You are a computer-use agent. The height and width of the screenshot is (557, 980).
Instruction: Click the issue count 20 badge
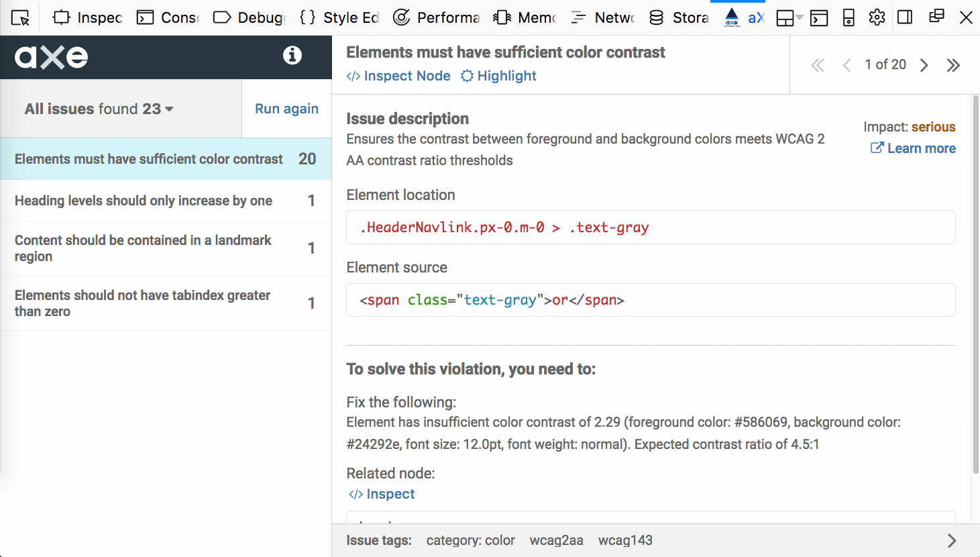tap(307, 159)
